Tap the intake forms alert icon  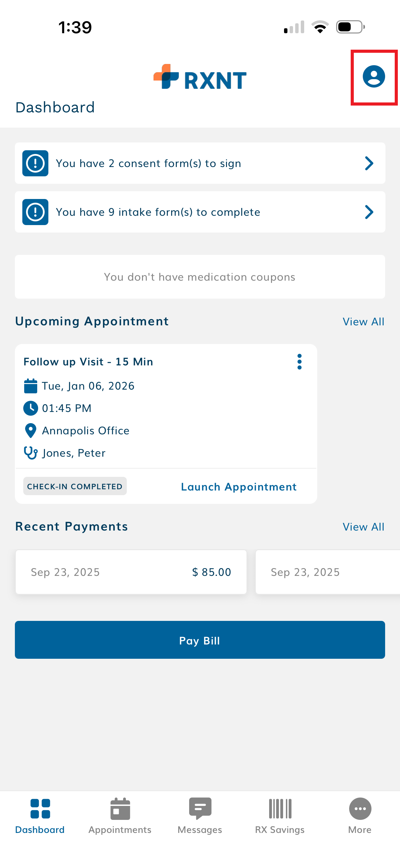click(x=35, y=212)
